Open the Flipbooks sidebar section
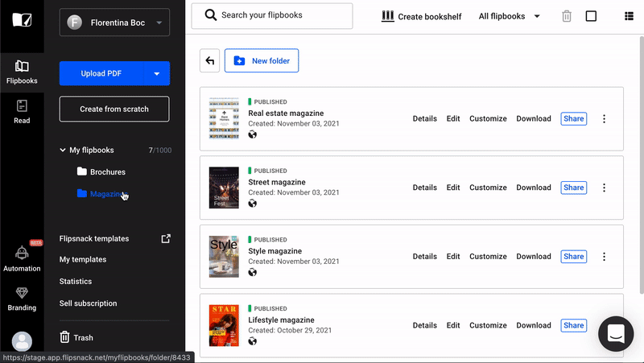The height and width of the screenshot is (363, 644). click(22, 72)
